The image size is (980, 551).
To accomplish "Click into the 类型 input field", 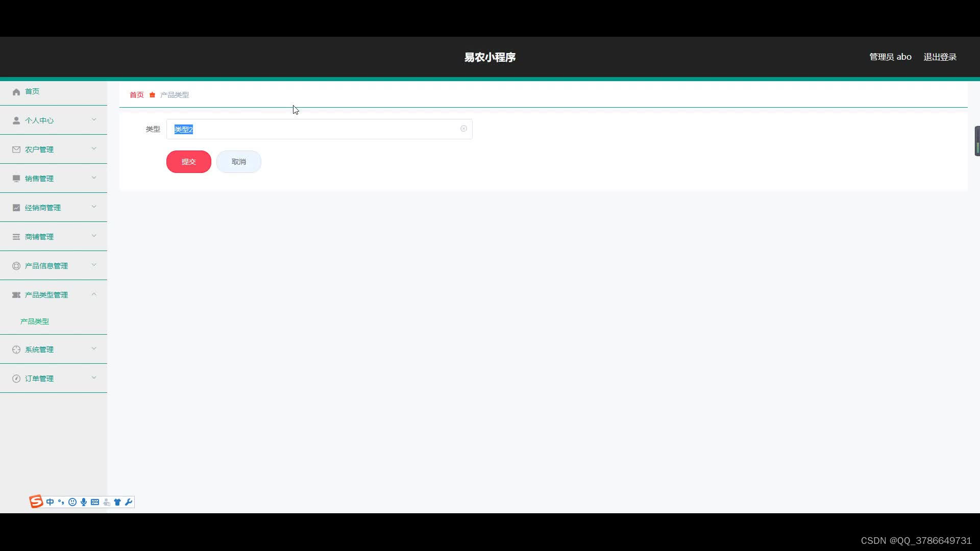I will coord(320,129).
